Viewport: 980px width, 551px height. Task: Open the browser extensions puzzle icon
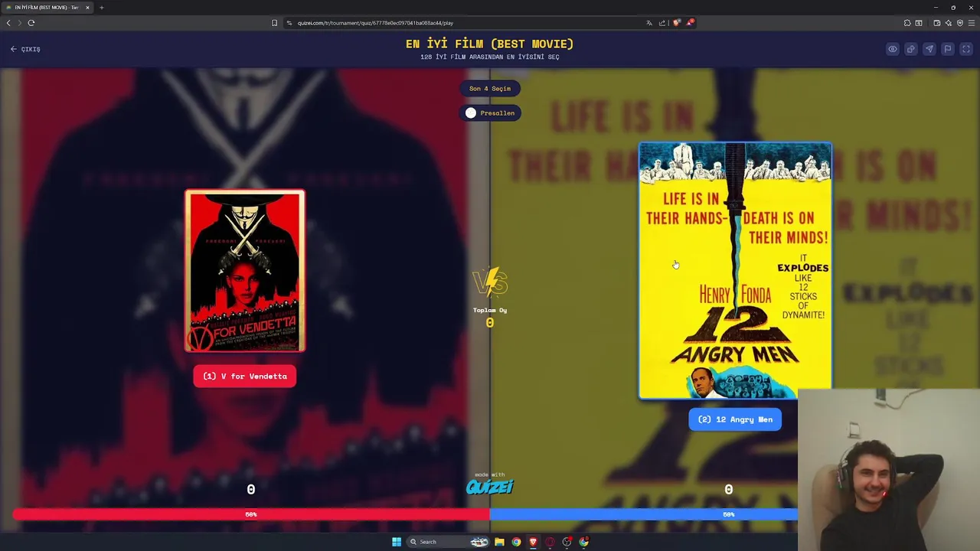(907, 23)
